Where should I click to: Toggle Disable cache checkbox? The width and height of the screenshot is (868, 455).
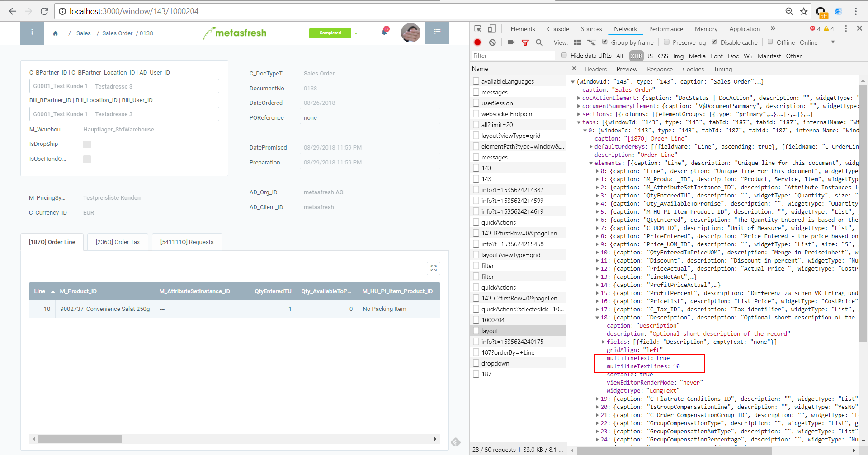714,42
